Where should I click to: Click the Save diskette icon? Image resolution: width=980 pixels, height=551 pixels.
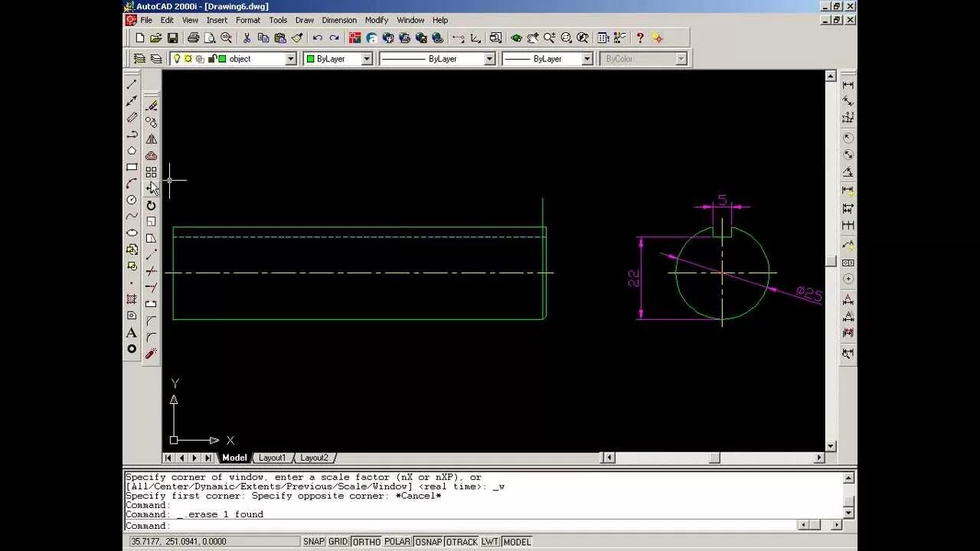point(172,37)
